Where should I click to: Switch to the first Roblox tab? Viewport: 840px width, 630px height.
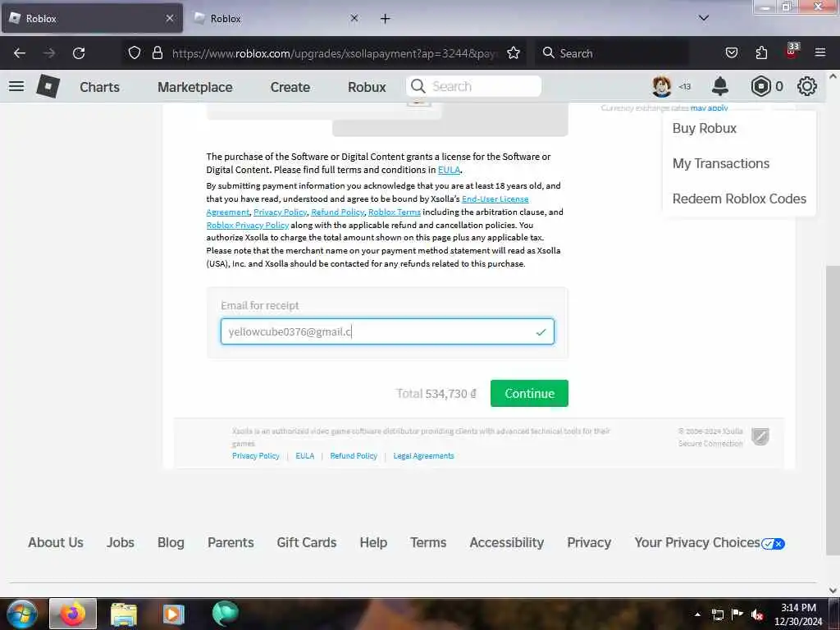[92, 18]
